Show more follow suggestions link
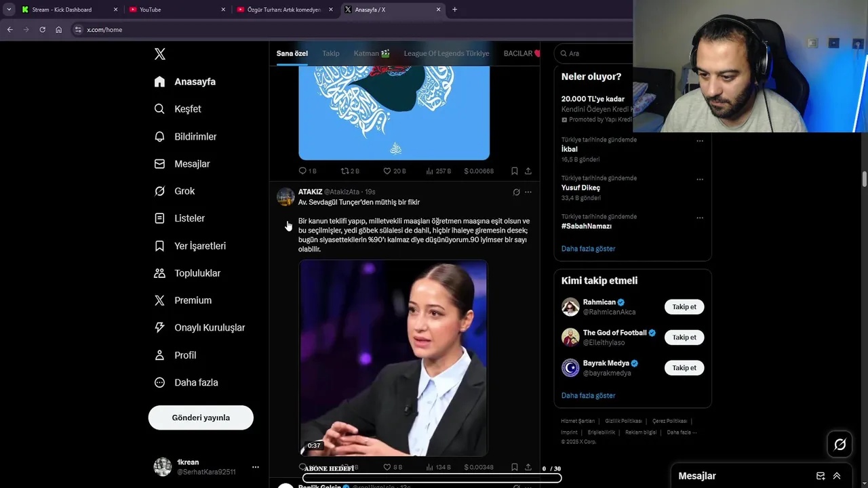 click(x=588, y=396)
